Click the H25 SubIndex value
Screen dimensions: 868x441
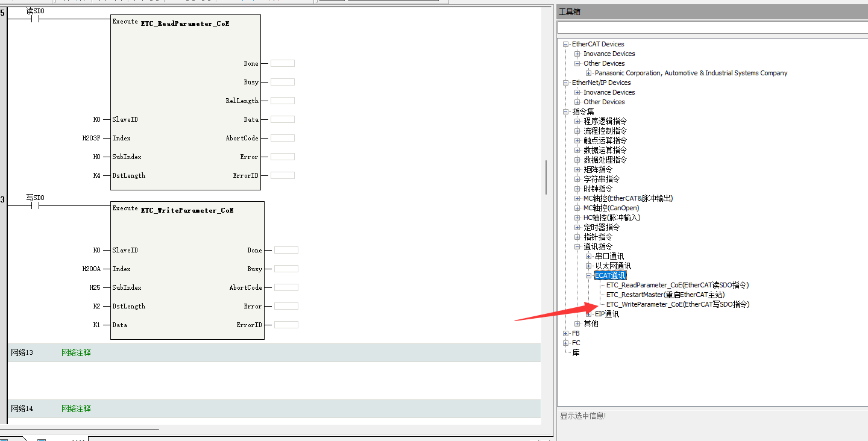pyautogui.click(x=95, y=287)
